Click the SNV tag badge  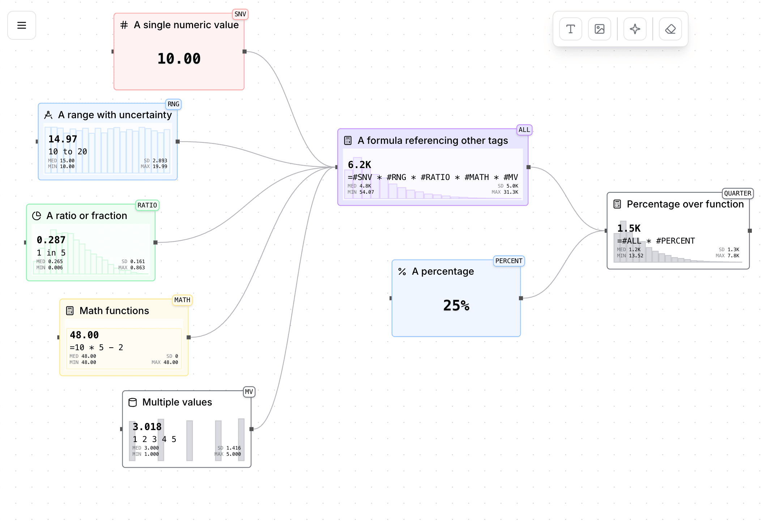point(240,14)
